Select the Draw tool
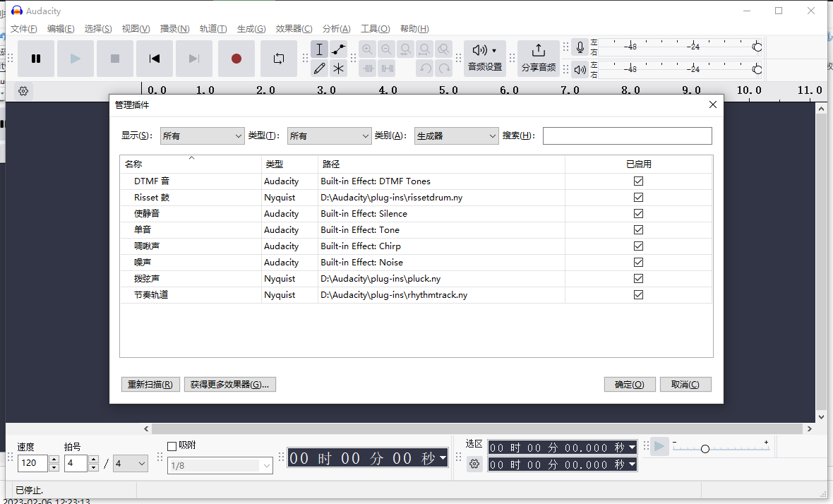This screenshot has width=833, height=504. point(319,68)
